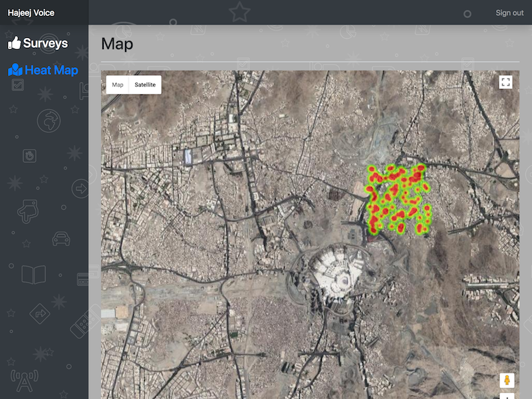Switch map to Satellite view
532x399 pixels.
[x=145, y=85]
